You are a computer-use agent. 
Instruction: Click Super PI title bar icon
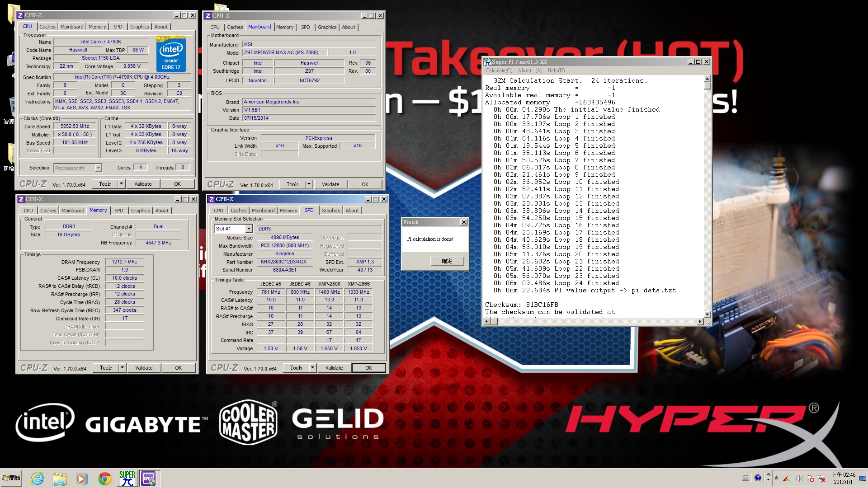(487, 62)
